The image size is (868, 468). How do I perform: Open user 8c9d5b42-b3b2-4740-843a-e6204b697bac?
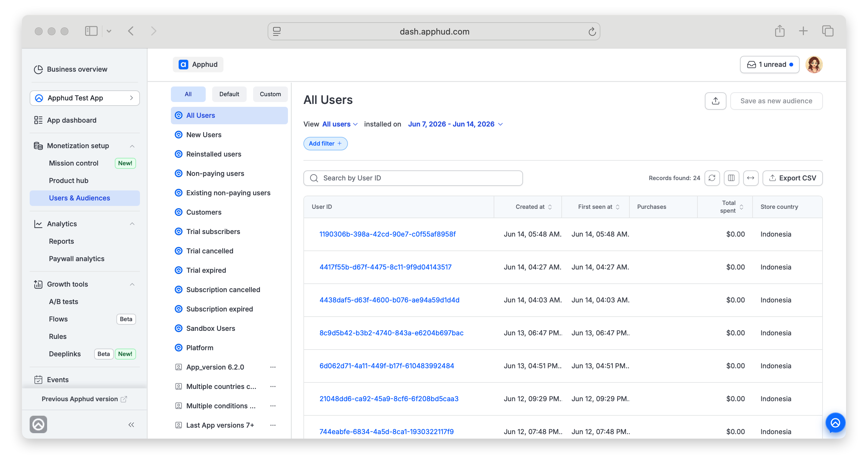[391, 333]
